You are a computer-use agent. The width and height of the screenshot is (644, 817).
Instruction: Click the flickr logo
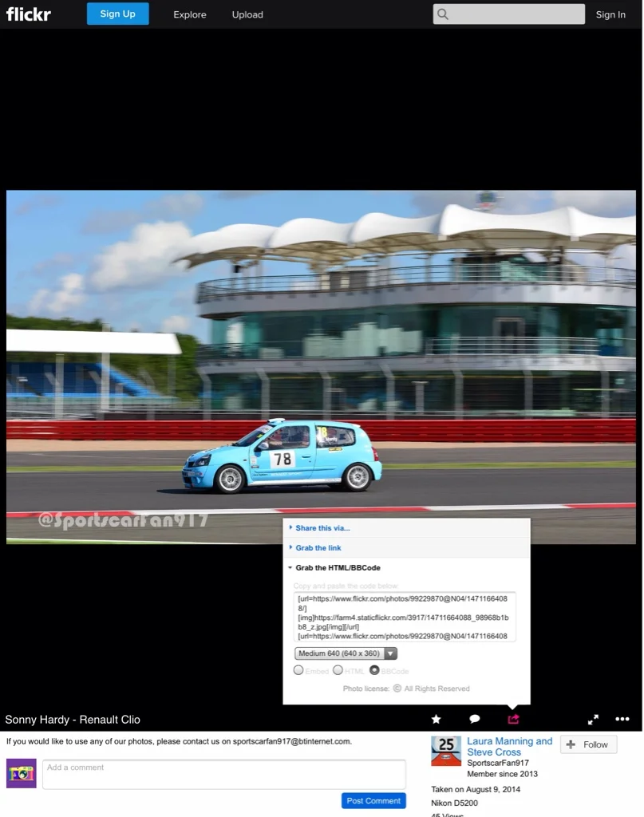tap(29, 14)
